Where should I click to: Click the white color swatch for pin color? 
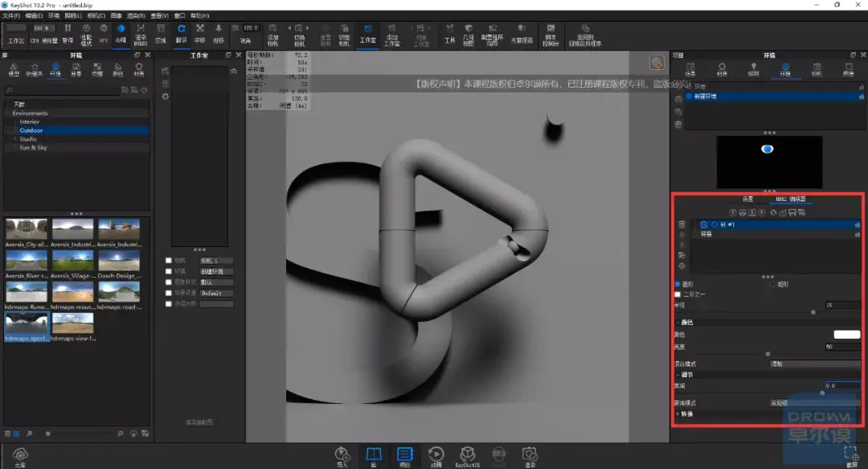coord(847,335)
